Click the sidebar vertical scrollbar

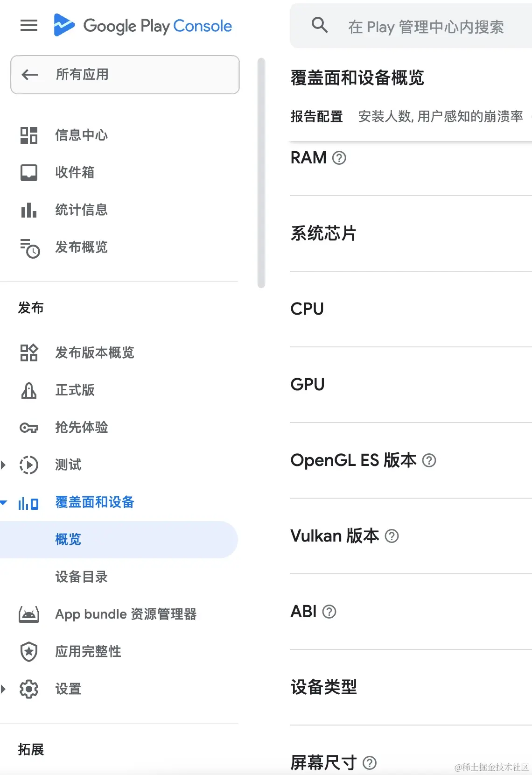261,173
